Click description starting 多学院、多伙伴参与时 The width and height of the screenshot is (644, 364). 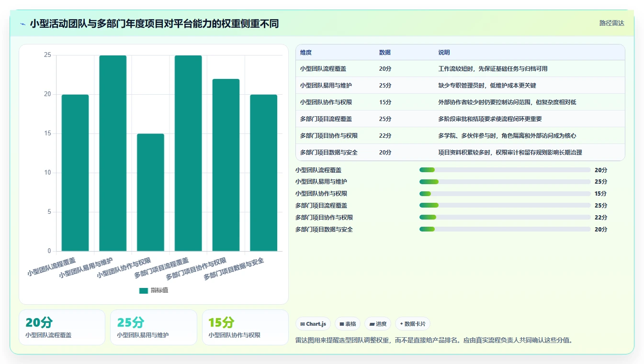[508, 136]
